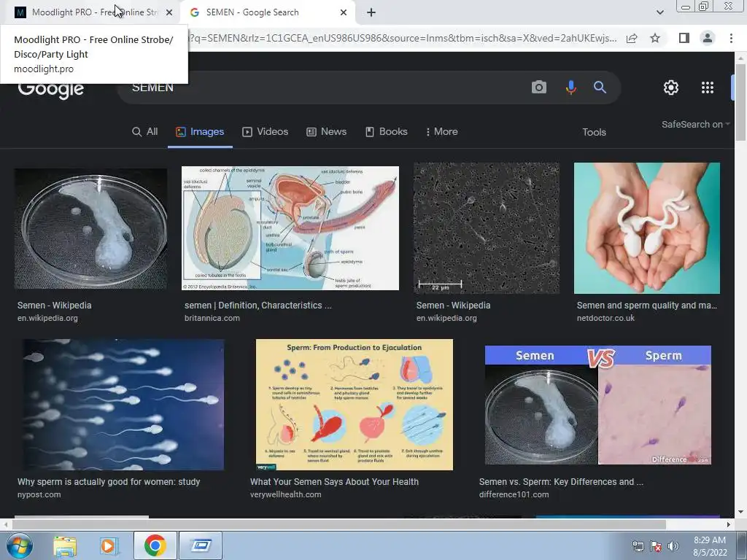
Task: Click the horizontal scrollbar thumb
Action: coord(339,524)
